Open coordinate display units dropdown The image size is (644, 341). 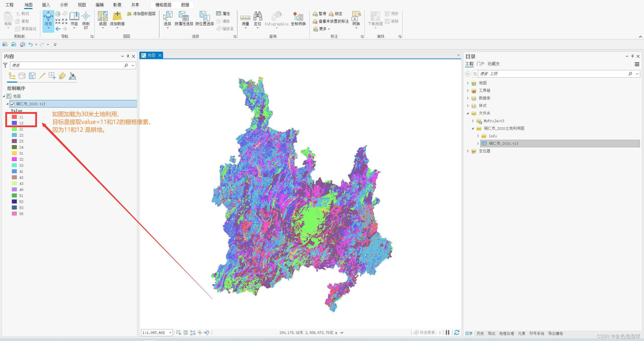[342, 333]
